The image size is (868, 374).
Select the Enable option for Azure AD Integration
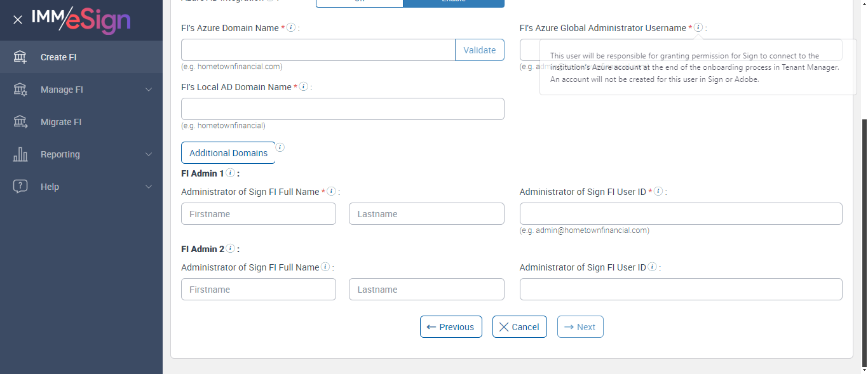454,3
